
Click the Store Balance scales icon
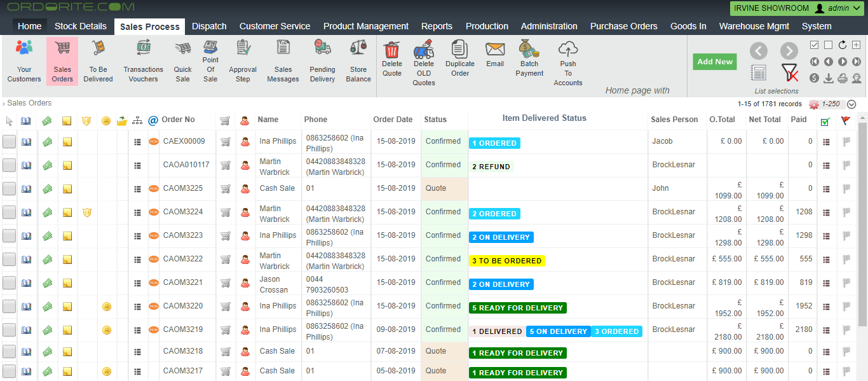click(358, 48)
